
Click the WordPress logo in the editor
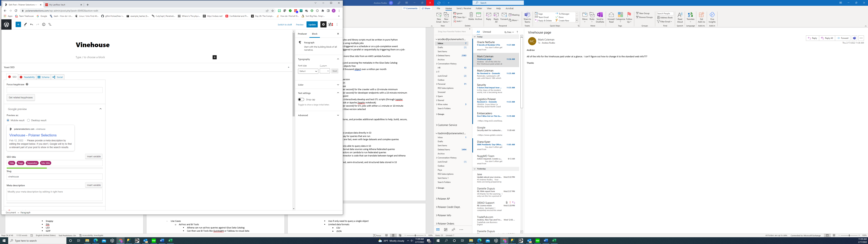point(6,25)
